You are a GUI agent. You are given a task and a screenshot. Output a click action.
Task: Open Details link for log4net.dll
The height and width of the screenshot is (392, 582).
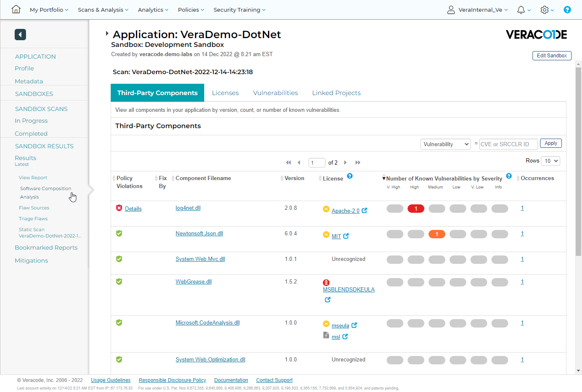click(133, 209)
